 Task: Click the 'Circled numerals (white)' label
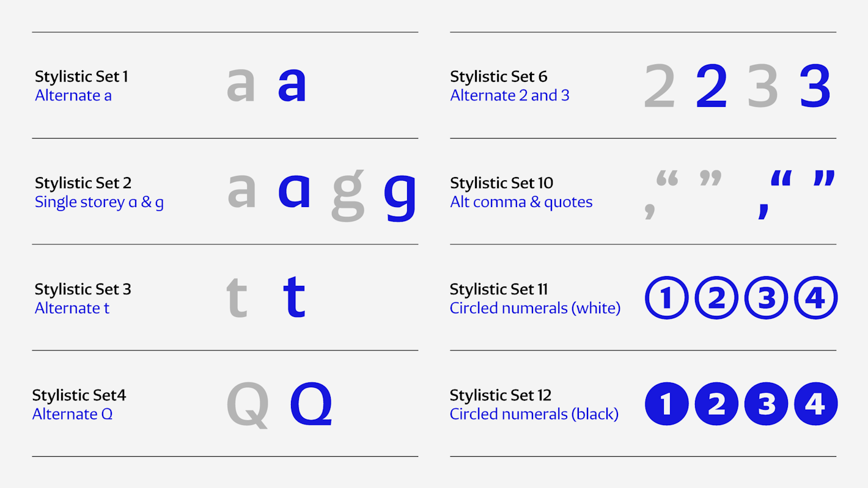coord(535,308)
